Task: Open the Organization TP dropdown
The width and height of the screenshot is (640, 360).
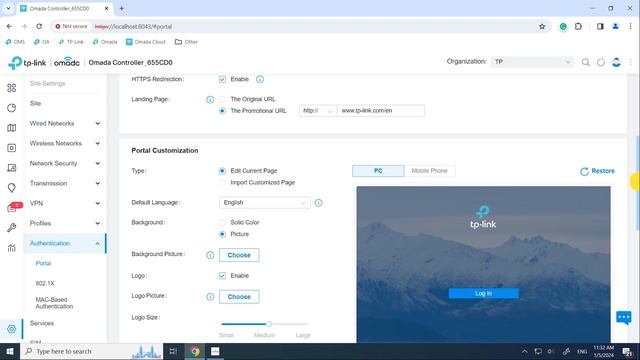Action: click(532, 62)
